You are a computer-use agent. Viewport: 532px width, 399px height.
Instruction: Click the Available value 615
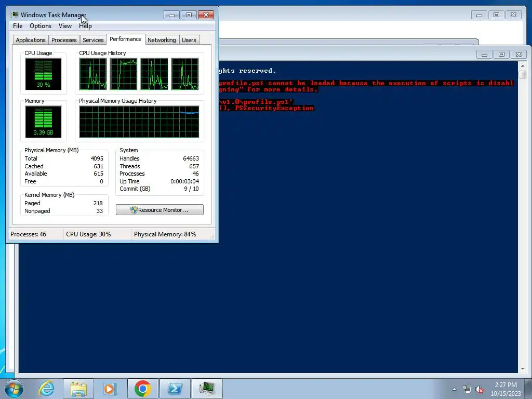click(x=98, y=174)
